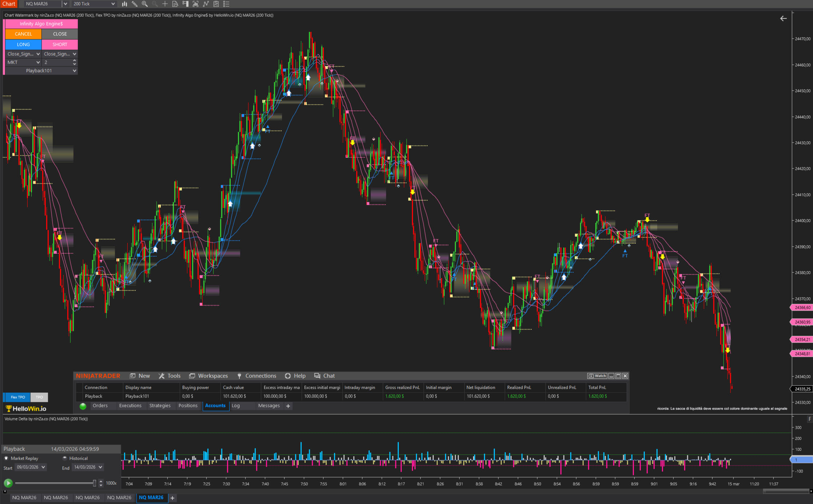The image size is (813, 504).
Task: Open the MKT order type dropdown
Action: pos(23,62)
